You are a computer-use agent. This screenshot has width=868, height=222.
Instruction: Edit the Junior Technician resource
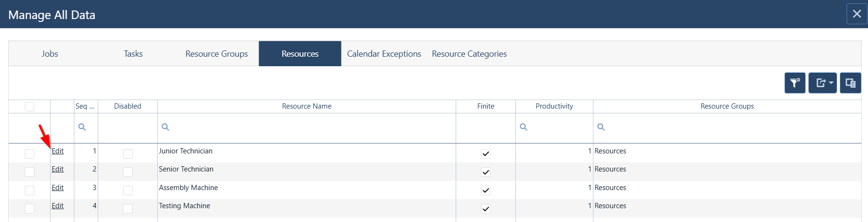pos(58,151)
